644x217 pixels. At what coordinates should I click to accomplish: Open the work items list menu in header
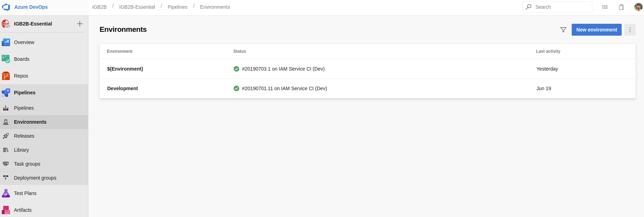pyautogui.click(x=605, y=7)
